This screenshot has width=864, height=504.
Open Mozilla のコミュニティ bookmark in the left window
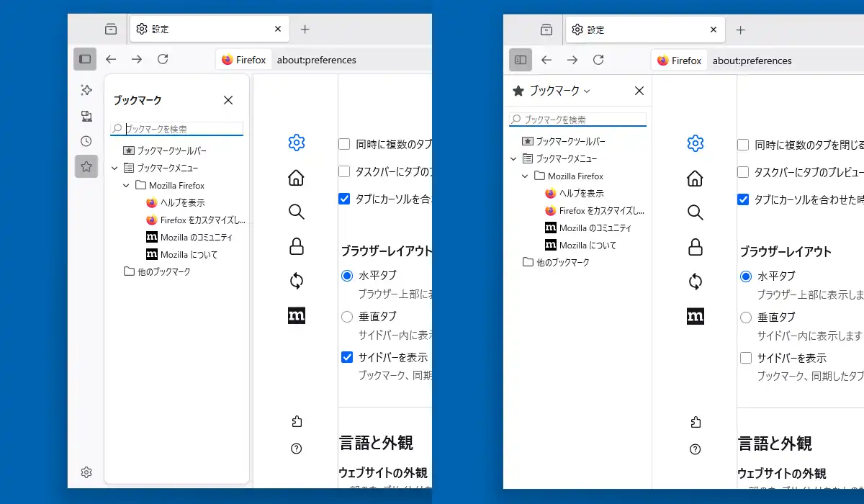coord(189,237)
